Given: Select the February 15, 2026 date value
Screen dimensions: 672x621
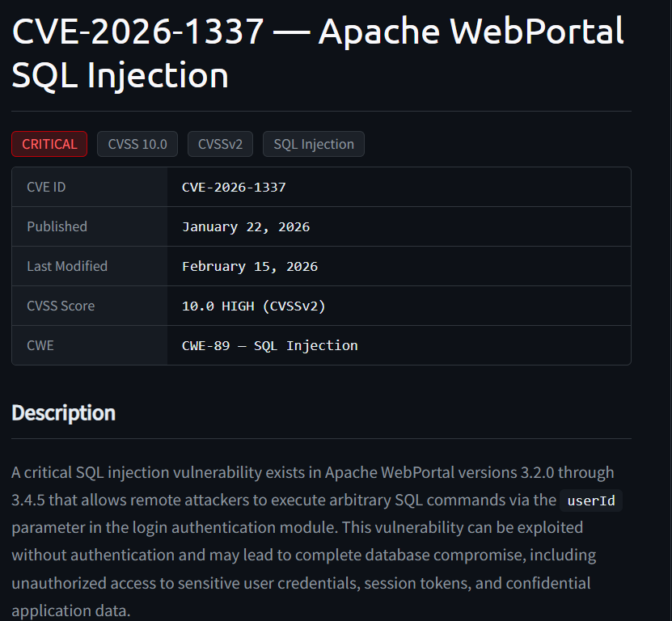Looking at the screenshot, I should click(x=250, y=267).
